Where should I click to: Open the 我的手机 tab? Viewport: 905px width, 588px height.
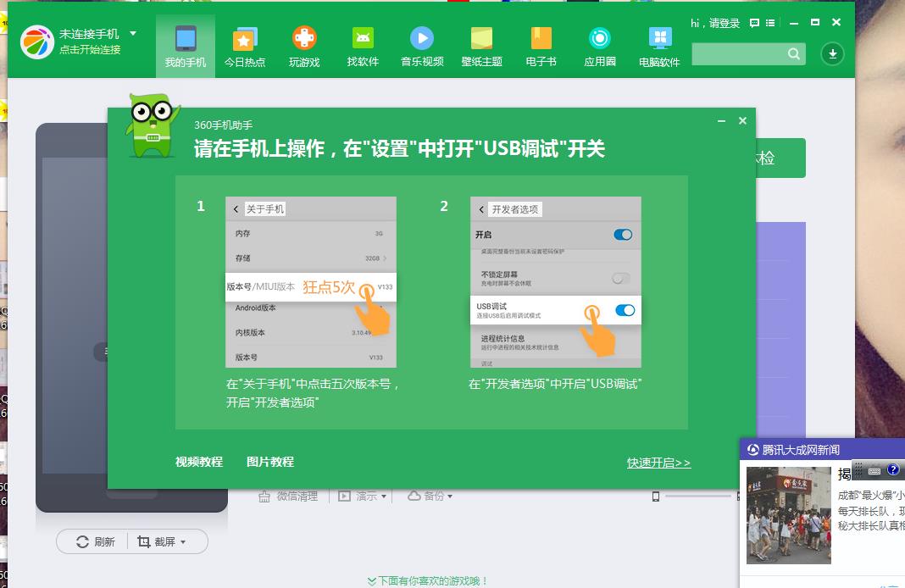point(186,46)
